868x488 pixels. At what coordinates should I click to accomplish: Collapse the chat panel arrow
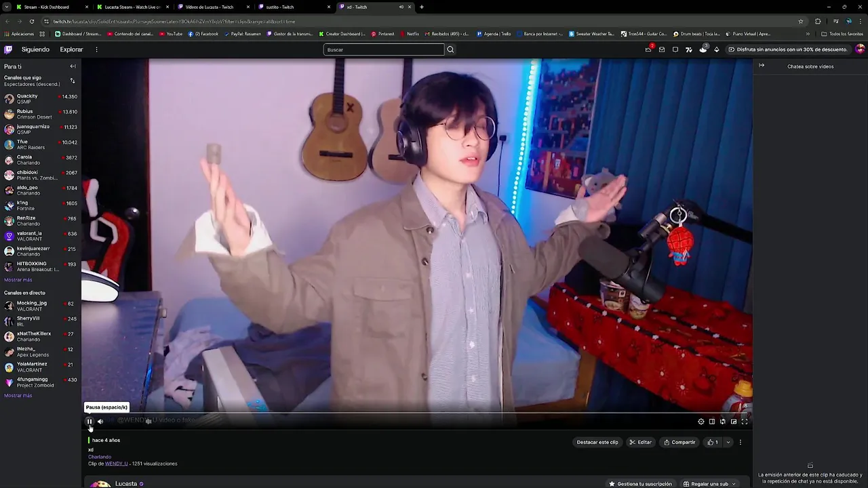(x=762, y=66)
